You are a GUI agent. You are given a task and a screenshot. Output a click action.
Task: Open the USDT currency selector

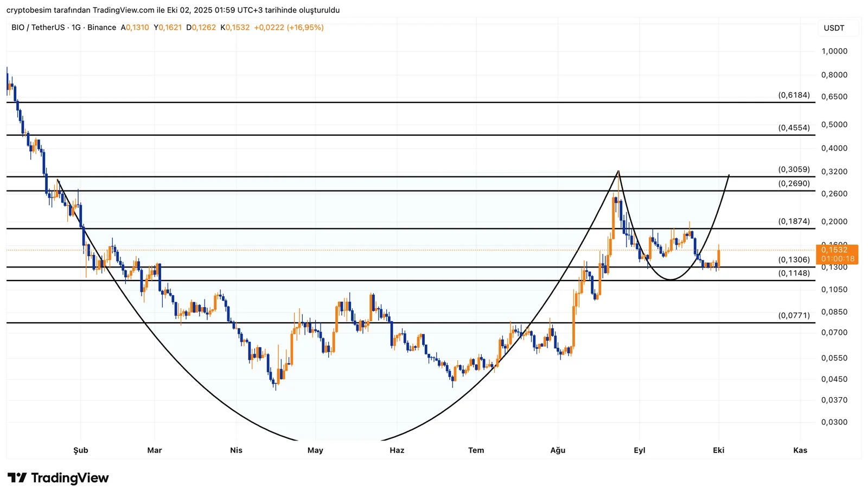tap(834, 28)
